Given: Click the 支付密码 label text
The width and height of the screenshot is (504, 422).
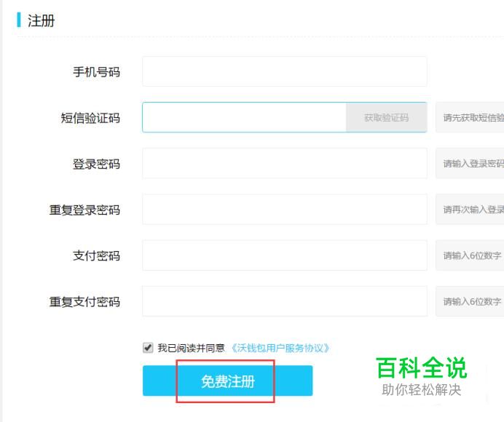Looking at the screenshot, I should (x=96, y=256).
